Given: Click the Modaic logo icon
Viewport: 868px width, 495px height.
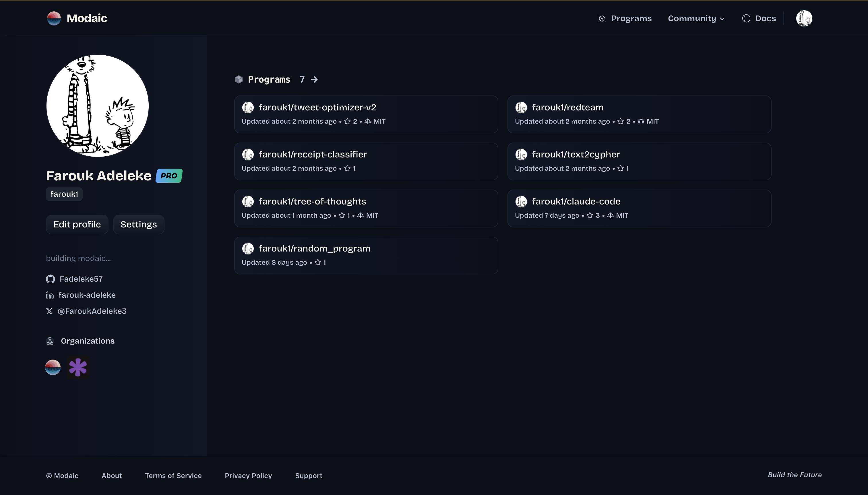Looking at the screenshot, I should 53,18.
